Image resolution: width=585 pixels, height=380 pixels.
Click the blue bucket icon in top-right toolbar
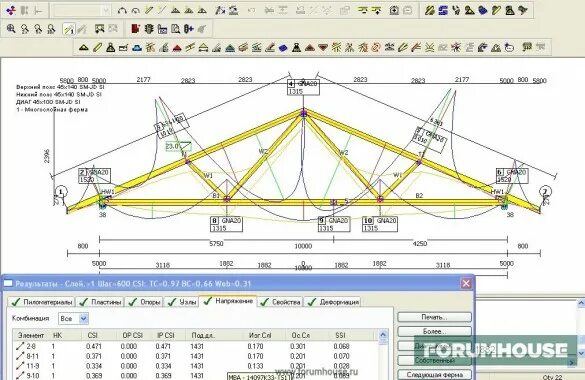pyautogui.click(x=483, y=10)
